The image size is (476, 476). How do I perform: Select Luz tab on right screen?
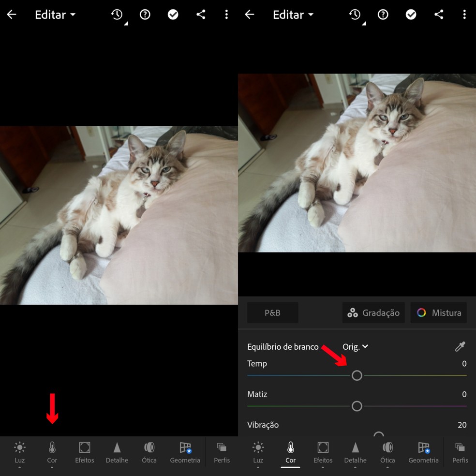click(258, 452)
